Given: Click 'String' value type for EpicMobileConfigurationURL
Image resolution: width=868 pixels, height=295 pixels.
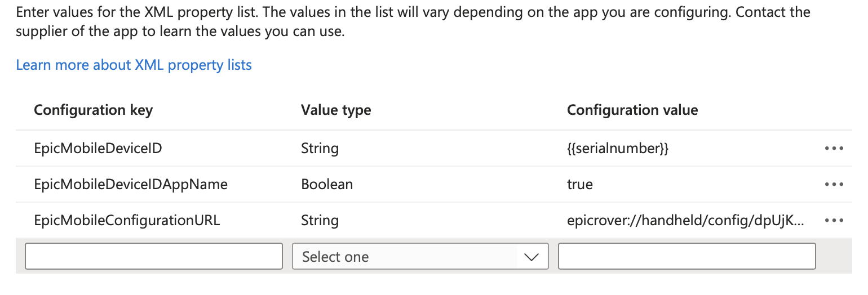Looking at the screenshot, I should 320,220.
